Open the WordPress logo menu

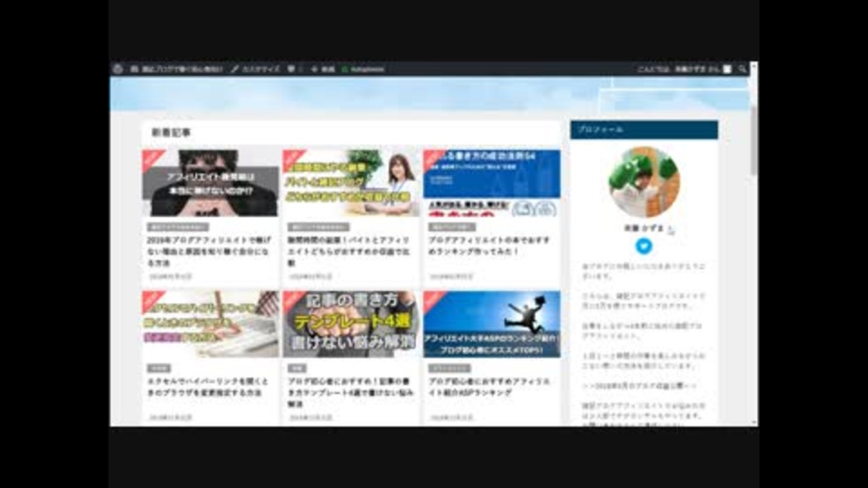click(118, 70)
